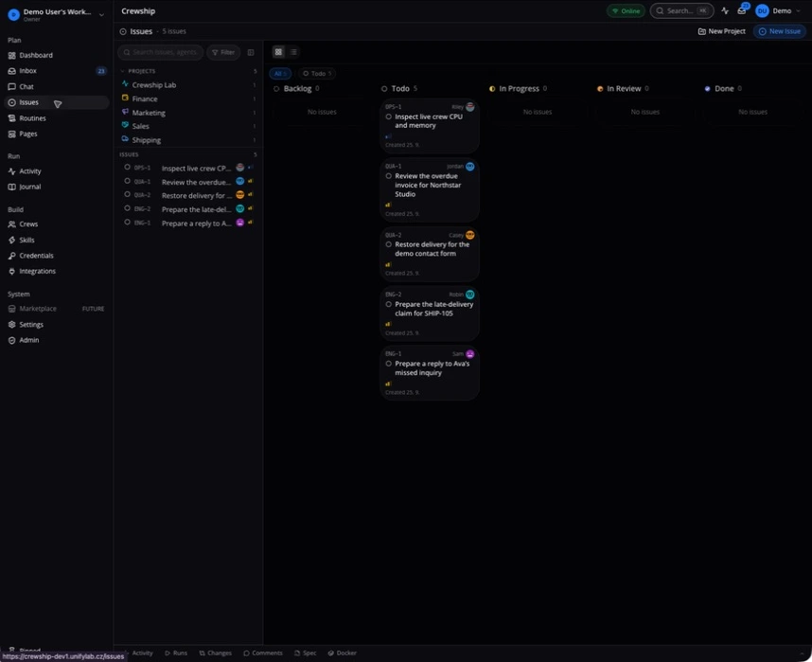Open the Sales project
Viewport: 812px width, 662px height.
[189, 126]
